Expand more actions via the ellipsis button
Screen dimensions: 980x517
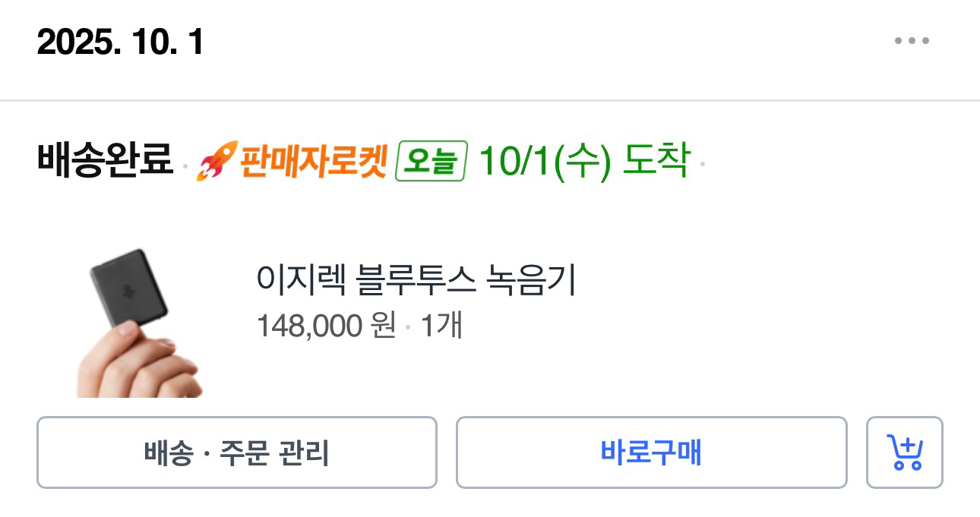click(912, 41)
